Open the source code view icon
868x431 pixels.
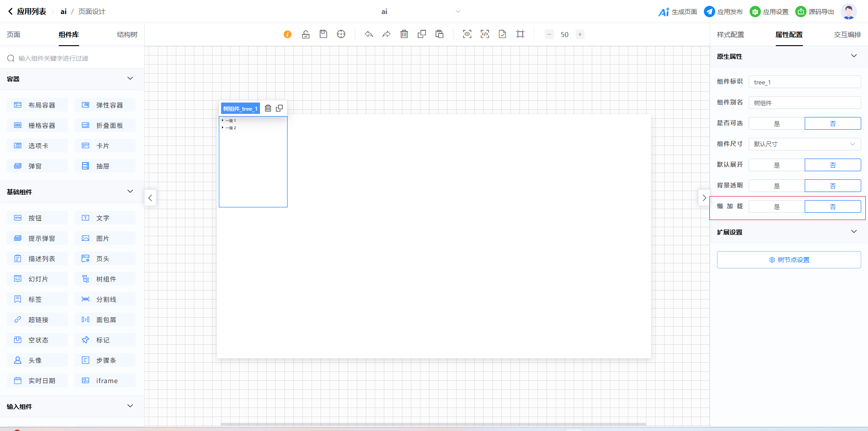[x=485, y=34]
